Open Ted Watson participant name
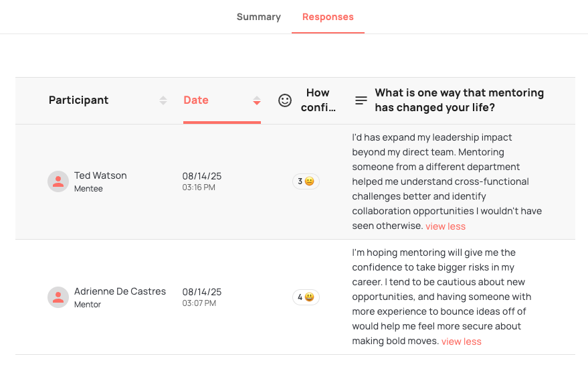Screen dimensions: 588x385 [100, 175]
